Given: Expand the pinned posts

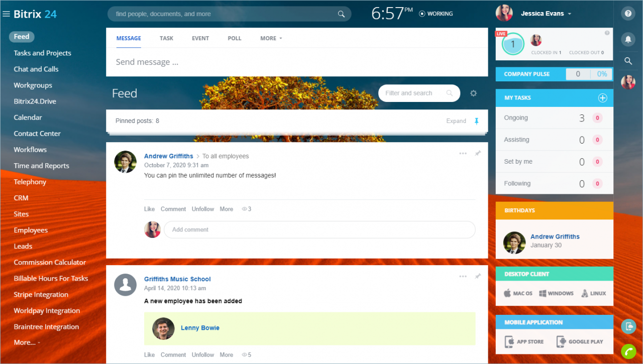Looking at the screenshot, I should click(x=456, y=121).
